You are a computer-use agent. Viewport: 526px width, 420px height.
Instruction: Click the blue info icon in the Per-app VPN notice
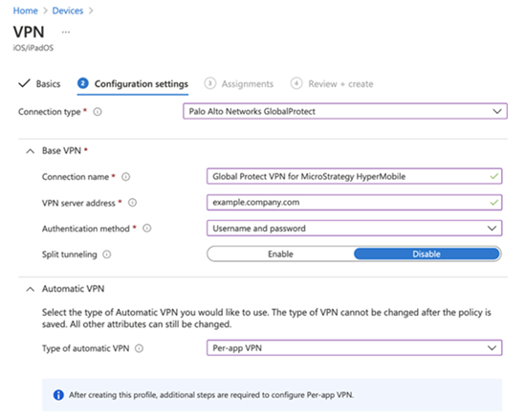tap(58, 395)
